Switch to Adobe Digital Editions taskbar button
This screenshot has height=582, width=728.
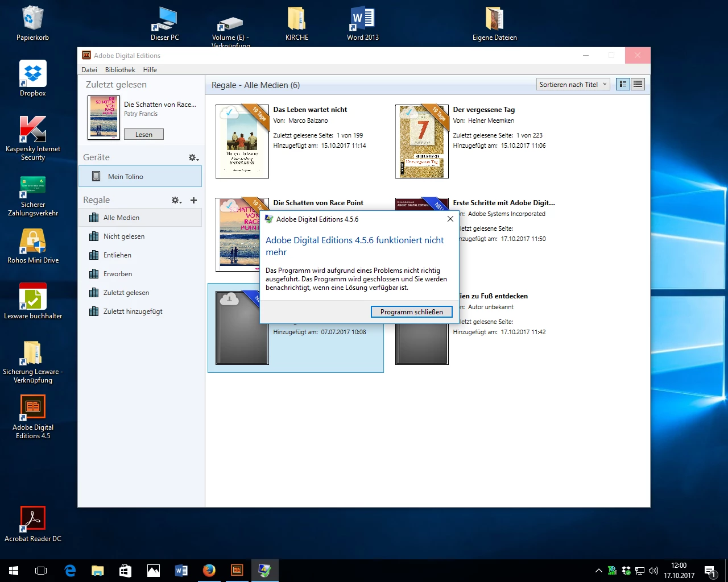coord(237,571)
